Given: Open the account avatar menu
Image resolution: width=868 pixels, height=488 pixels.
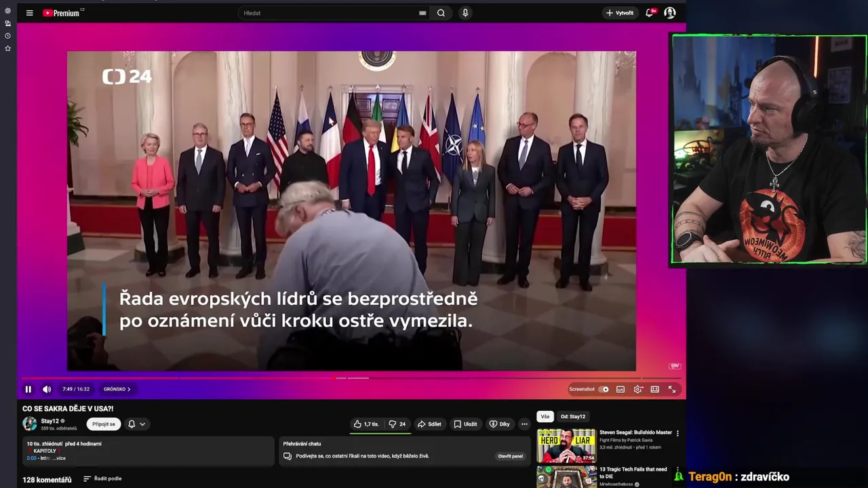Looking at the screenshot, I should pyautogui.click(x=670, y=13).
